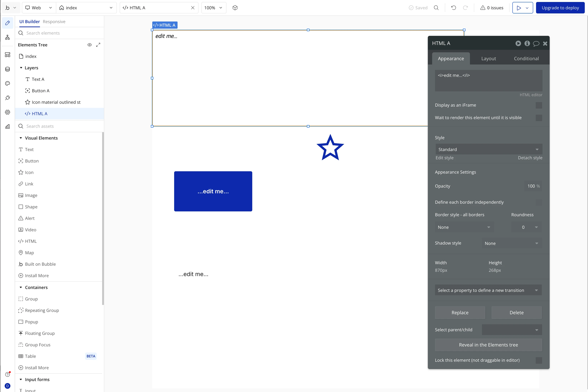588x392 pixels.
Task: Click the Search elements field
Action: (59, 33)
